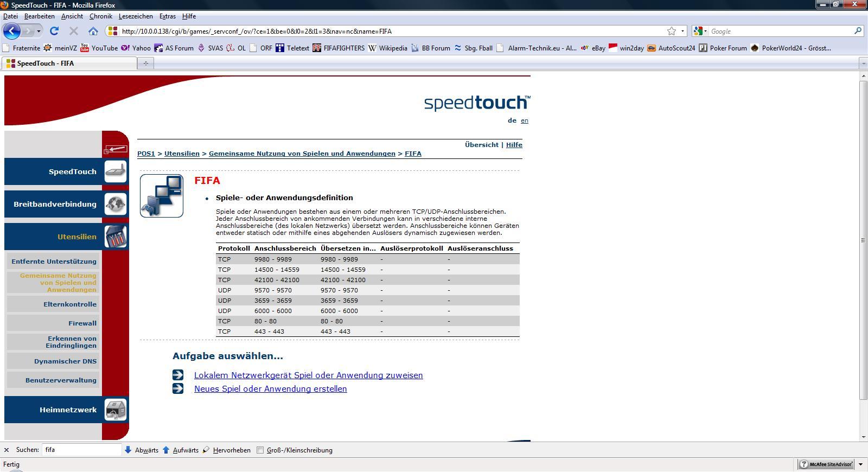Click 'Lokalem Netzwerkgerät Spiel oder Anwendung zuweisen'
Screen dimensions: 868x472
click(308, 375)
